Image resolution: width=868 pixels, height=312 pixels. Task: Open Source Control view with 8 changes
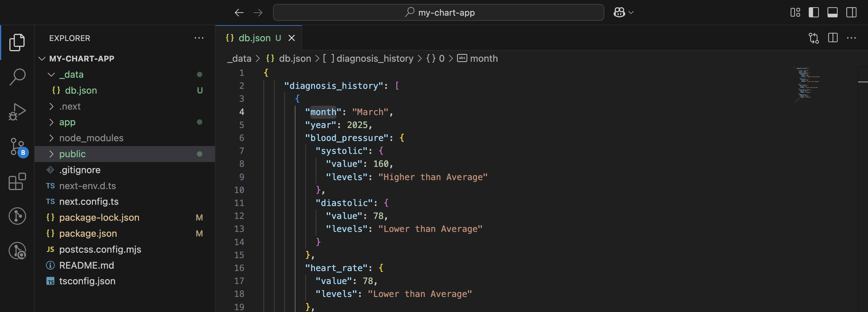coord(18,147)
